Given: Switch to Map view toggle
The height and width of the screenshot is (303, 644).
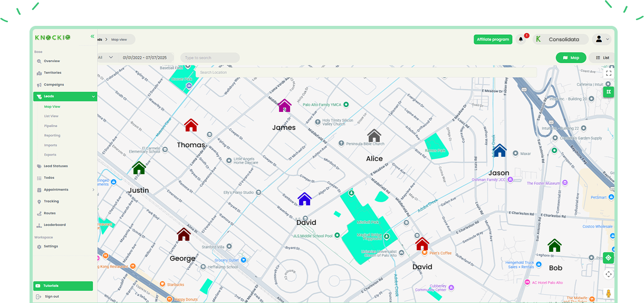Looking at the screenshot, I should [571, 58].
